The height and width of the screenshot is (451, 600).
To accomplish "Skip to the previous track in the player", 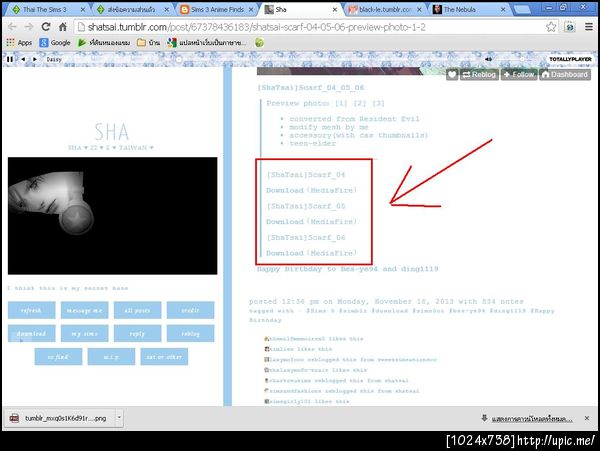I will point(23,59).
